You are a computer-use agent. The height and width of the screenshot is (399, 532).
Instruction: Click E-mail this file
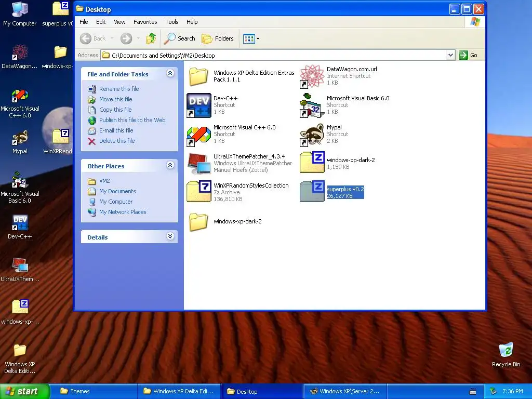tap(110, 130)
